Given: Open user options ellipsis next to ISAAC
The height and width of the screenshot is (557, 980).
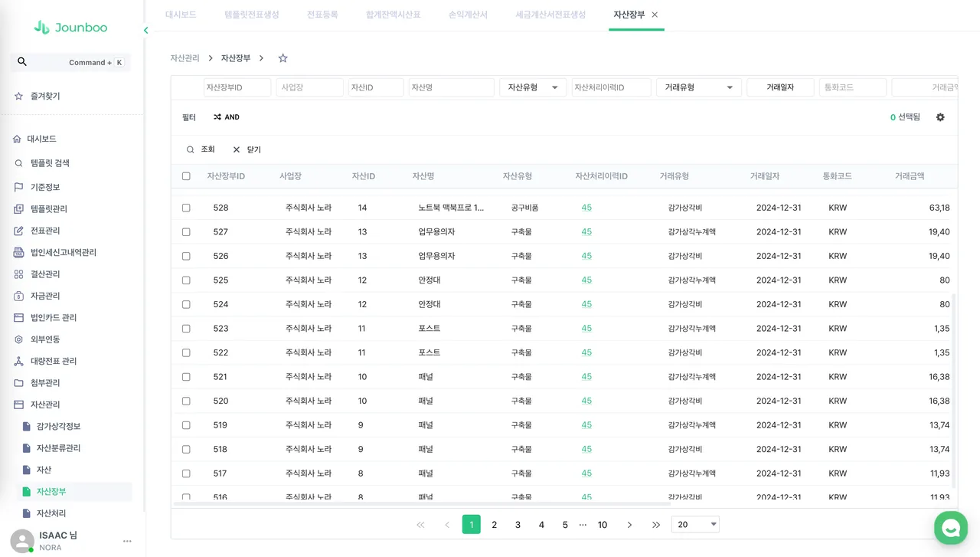Looking at the screenshot, I should click(127, 541).
